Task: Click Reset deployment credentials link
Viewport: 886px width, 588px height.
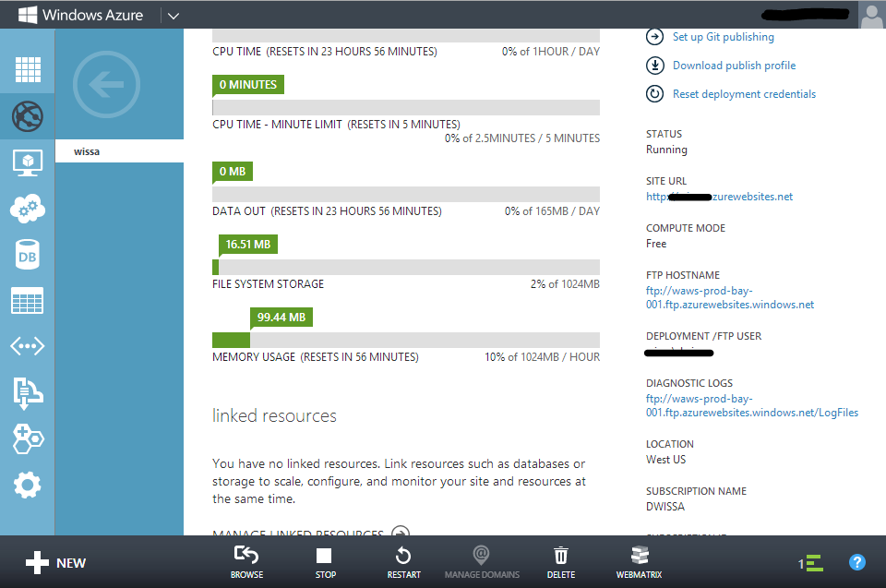Action: pos(744,94)
